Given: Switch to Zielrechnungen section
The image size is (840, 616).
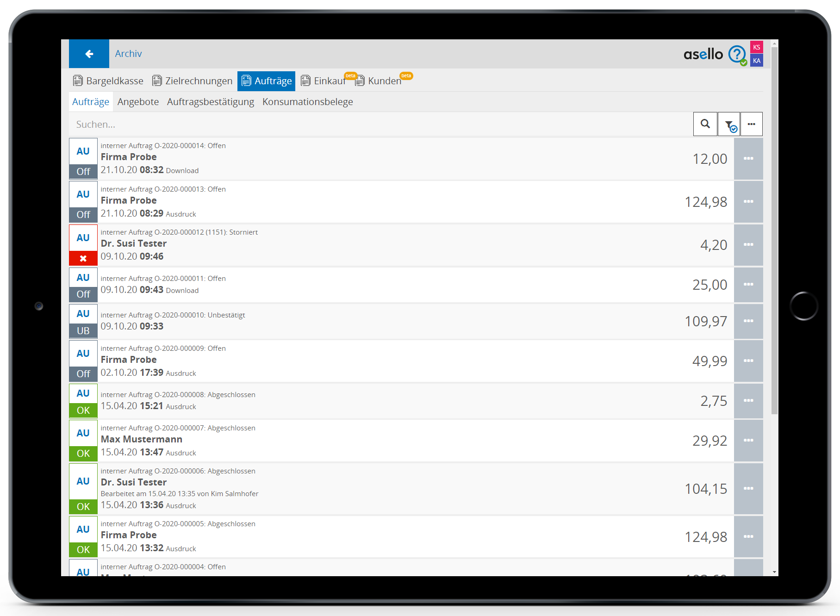Looking at the screenshot, I should click(193, 81).
